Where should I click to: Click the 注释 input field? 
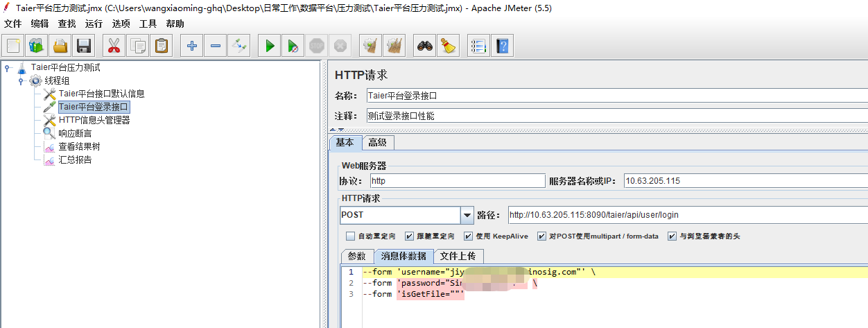point(616,116)
